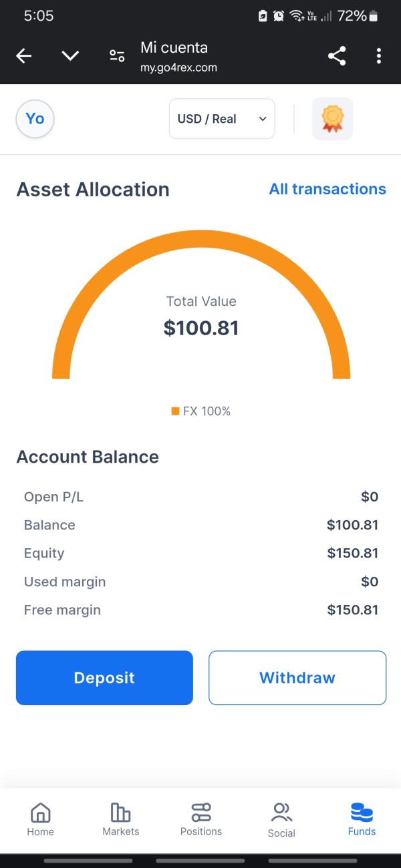Click the orange FX 100% legend swatch
The width and height of the screenshot is (401, 868).
(175, 411)
